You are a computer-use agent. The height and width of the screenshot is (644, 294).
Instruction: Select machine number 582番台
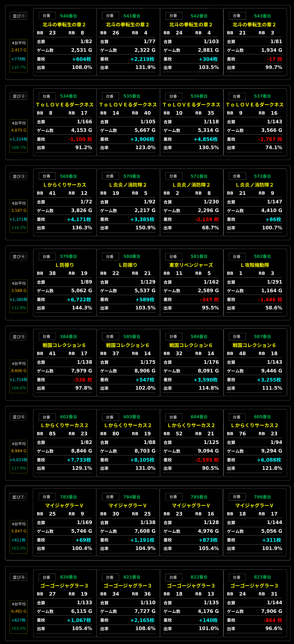[x=262, y=256]
